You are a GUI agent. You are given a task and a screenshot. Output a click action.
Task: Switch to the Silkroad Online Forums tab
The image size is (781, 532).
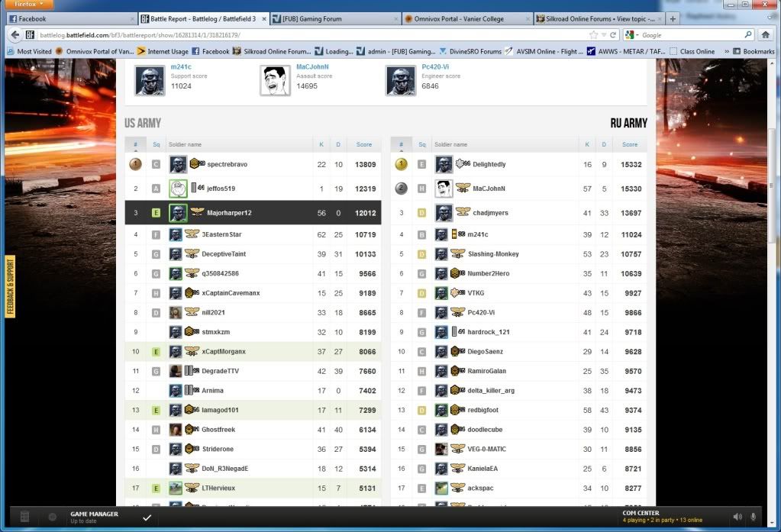(x=599, y=19)
